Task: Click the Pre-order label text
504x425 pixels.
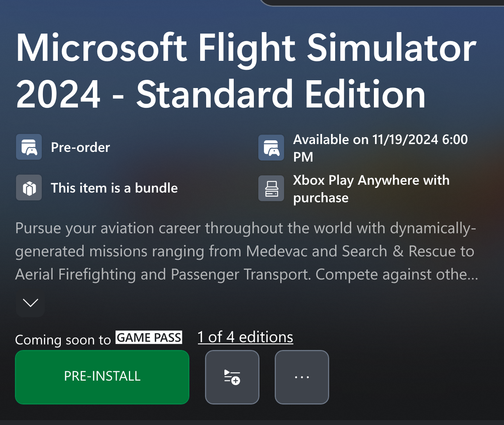Action: click(x=81, y=147)
